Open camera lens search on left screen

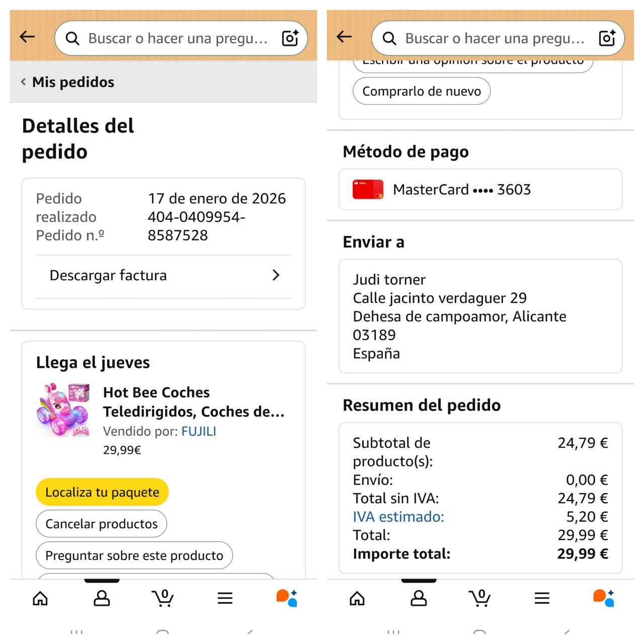290,38
